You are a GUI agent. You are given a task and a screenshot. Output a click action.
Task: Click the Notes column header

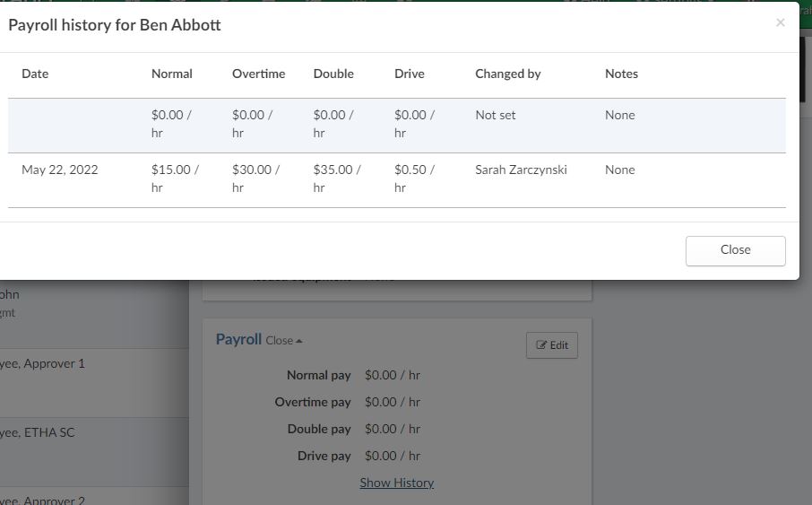pos(621,74)
